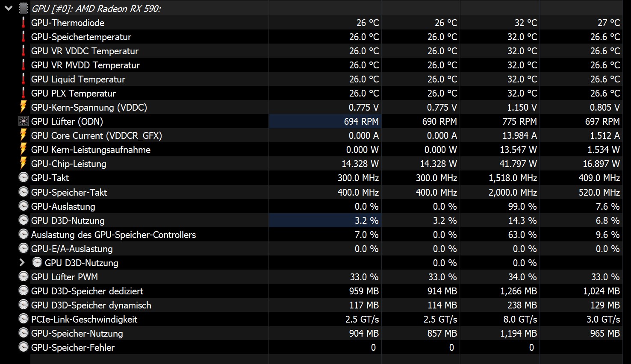This screenshot has width=631, height=364.
Task: Click lightning icon for GPU-Kern-Spannung (VDDC)
Action: coord(24,107)
